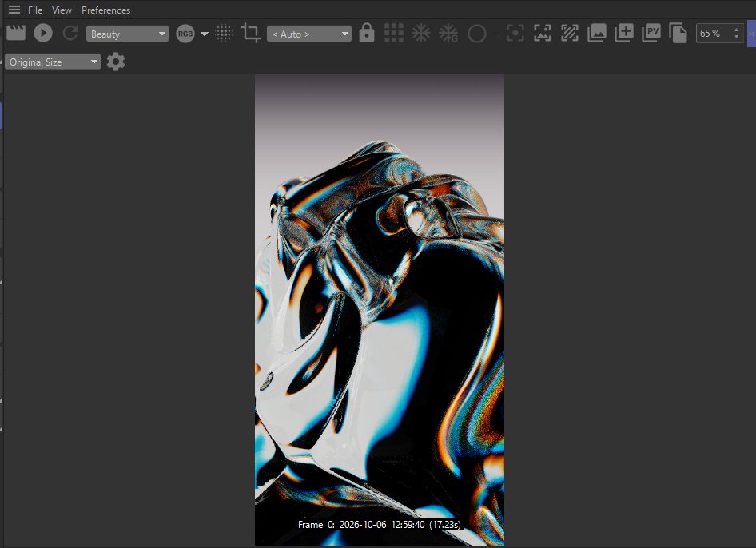The width and height of the screenshot is (756, 548).
Task: Toggle the padlock lock icon
Action: click(367, 33)
